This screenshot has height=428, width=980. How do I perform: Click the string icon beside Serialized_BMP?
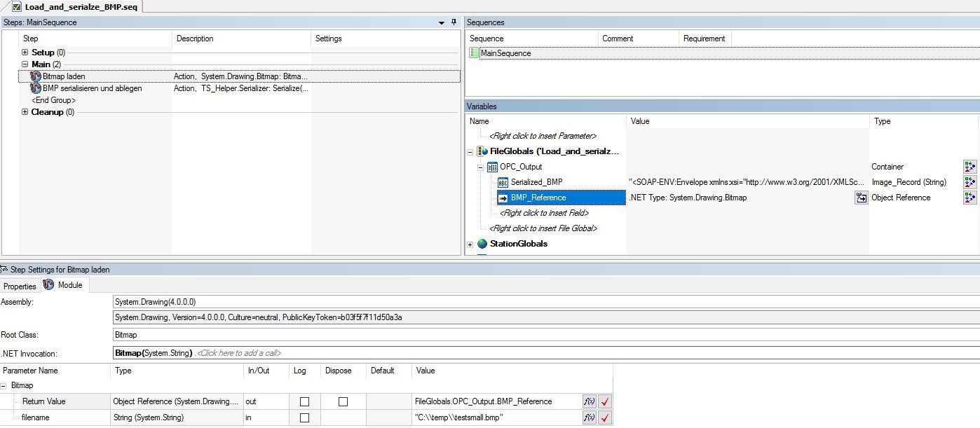coord(502,182)
